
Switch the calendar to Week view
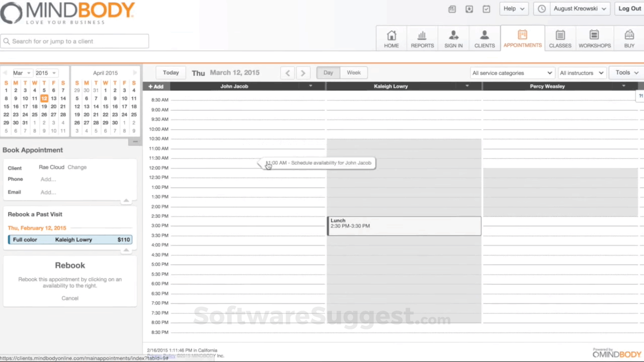coord(354,73)
